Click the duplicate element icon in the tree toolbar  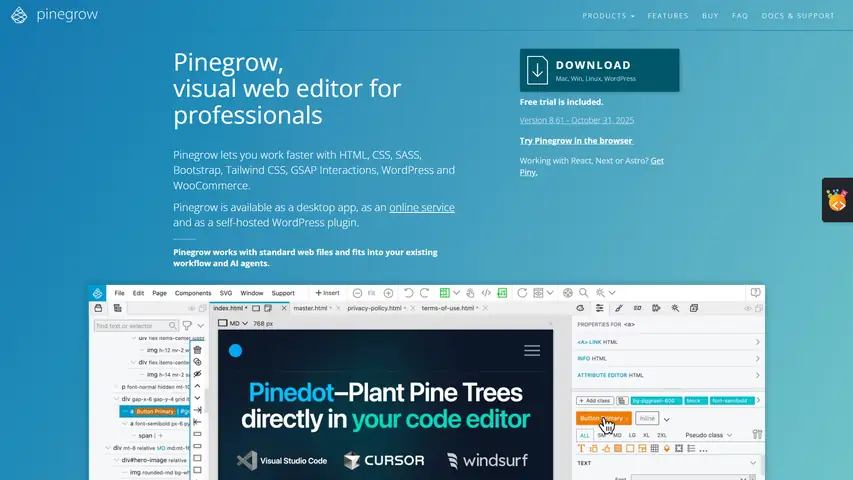[x=197, y=362]
